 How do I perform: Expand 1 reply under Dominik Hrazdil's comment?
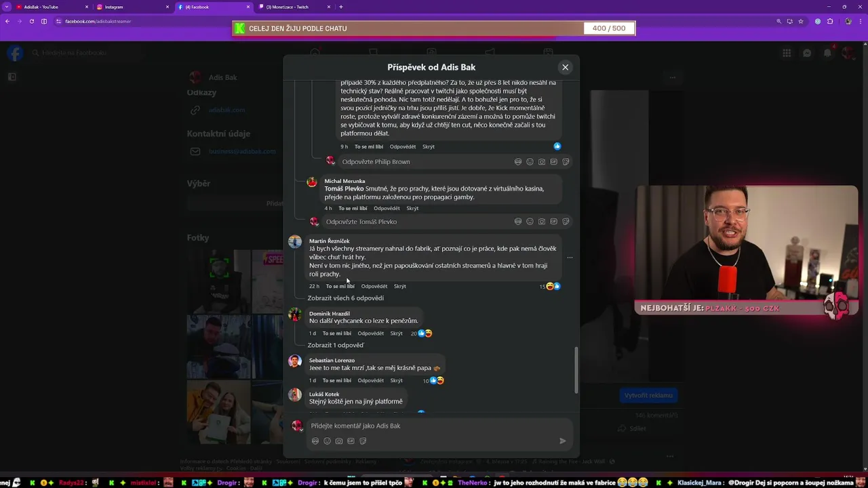tap(336, 345)
